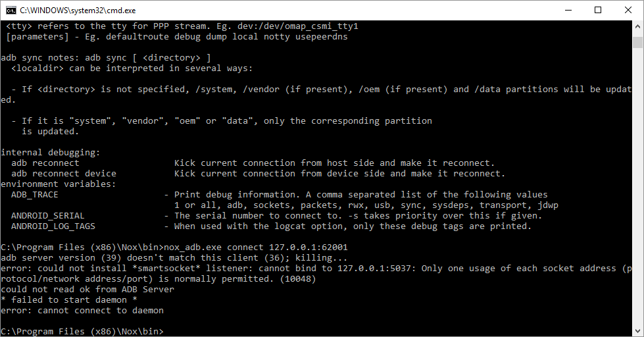Click the scrollbar down arrow
Image resolution: width=644 pixels, height=337 pixels.
pyautogui.click(x=638, y=331)
